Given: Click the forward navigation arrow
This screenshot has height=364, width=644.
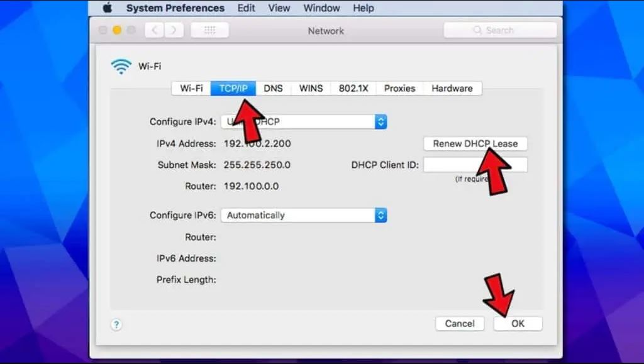Looking at the screenshot, I should point(174,30).
